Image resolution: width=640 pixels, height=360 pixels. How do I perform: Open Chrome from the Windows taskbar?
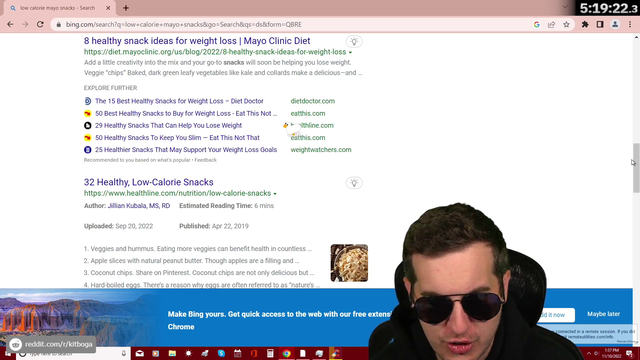pyautogui.click(x=287, y=353)
